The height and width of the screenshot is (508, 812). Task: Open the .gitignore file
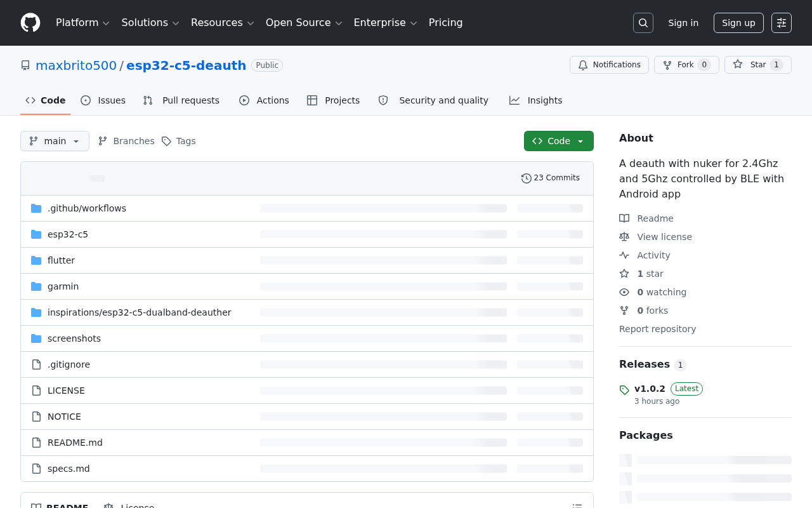click(69, 364)
